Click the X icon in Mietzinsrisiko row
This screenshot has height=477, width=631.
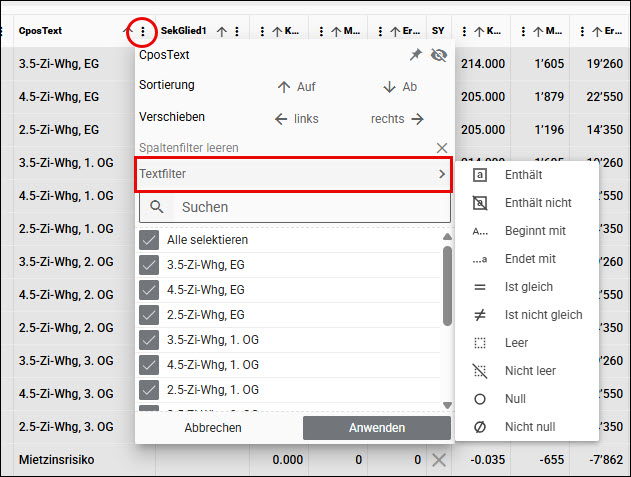point(439,460)
